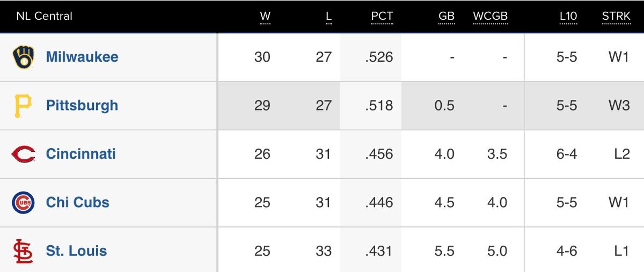Image resolution: width=644 pixels, height=272 pixels.
Task: Open the Pittsburgh team page link
Action: [82, 105]
